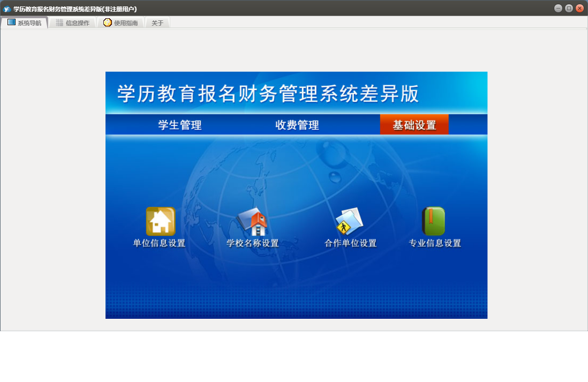This screenshot has width=588, height=382.
Task: Open 专业信息设置 green book icon
Action: [x=434, y=221]
